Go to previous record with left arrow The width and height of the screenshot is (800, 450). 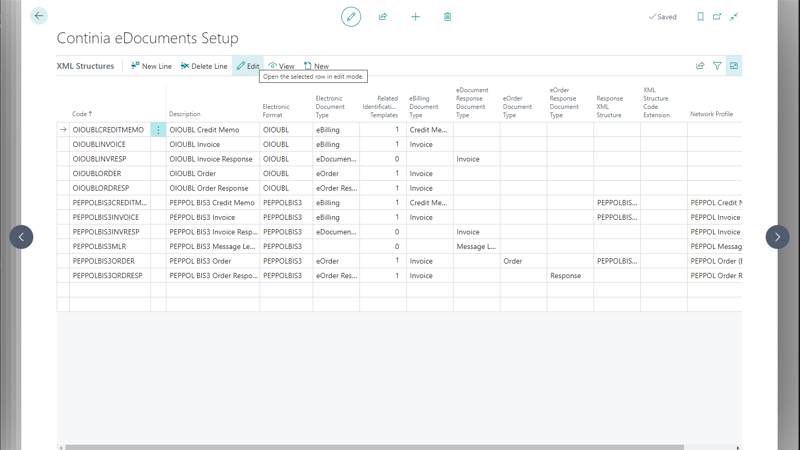tap(21, 237)
